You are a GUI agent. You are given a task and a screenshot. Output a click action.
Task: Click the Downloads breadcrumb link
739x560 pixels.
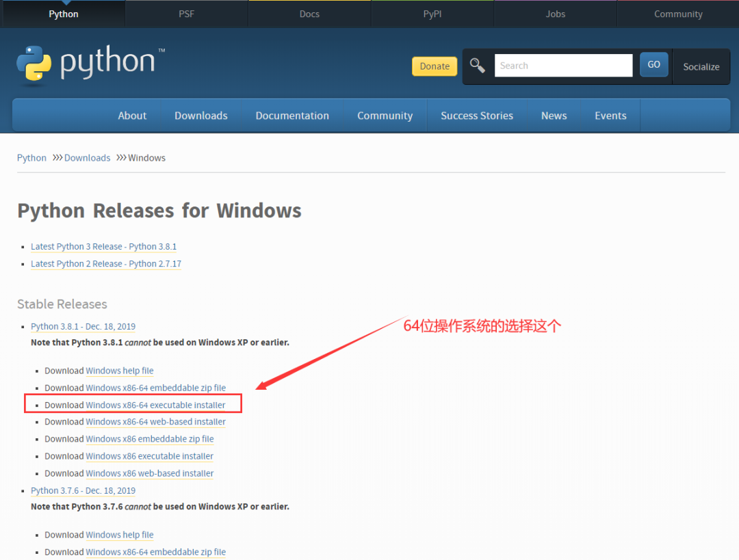click(x=87, y=158)
